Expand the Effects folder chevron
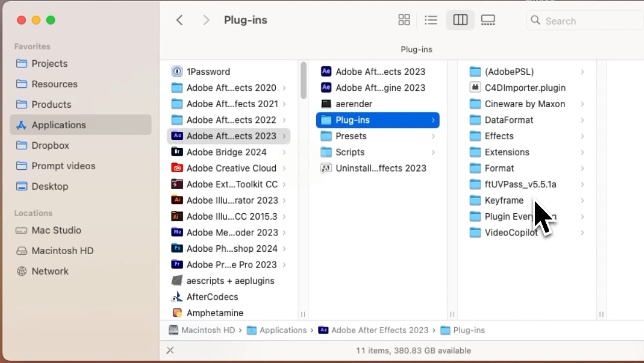The image size is (644, 363). pyautogui.click(x=581, y=136)
